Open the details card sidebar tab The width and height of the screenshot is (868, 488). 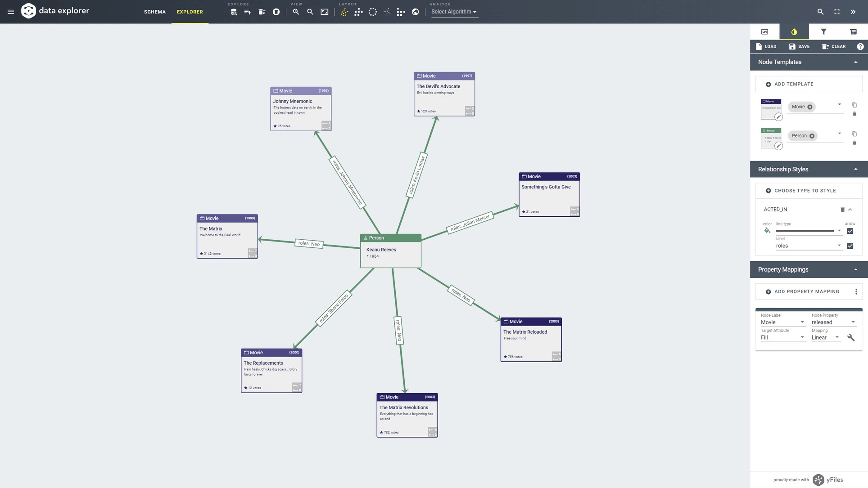coord(764,31)
